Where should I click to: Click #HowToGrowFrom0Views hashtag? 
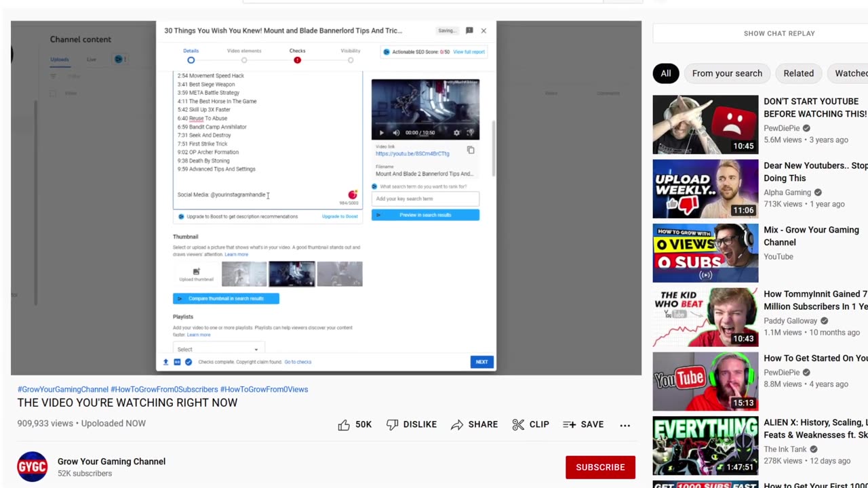[264, 389]
